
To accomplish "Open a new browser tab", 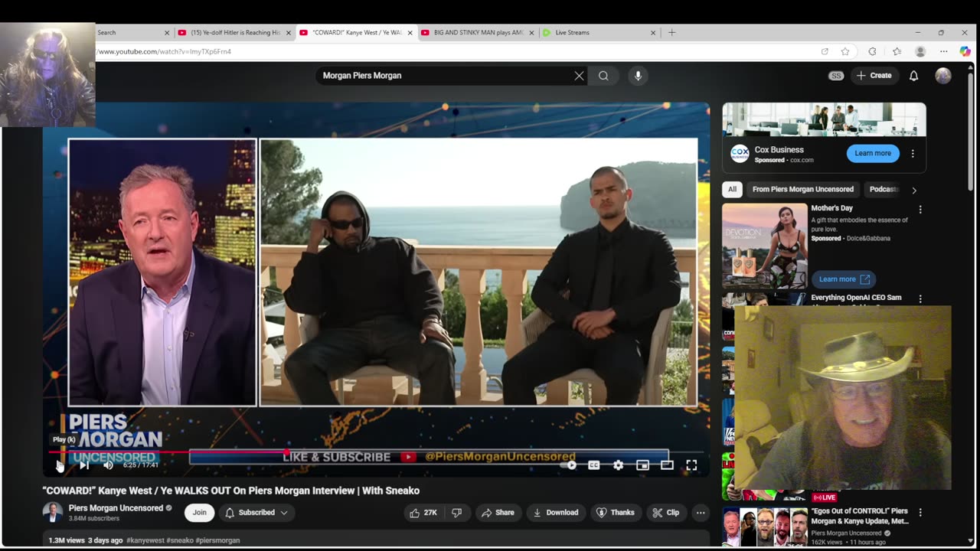I will point(671,33).
